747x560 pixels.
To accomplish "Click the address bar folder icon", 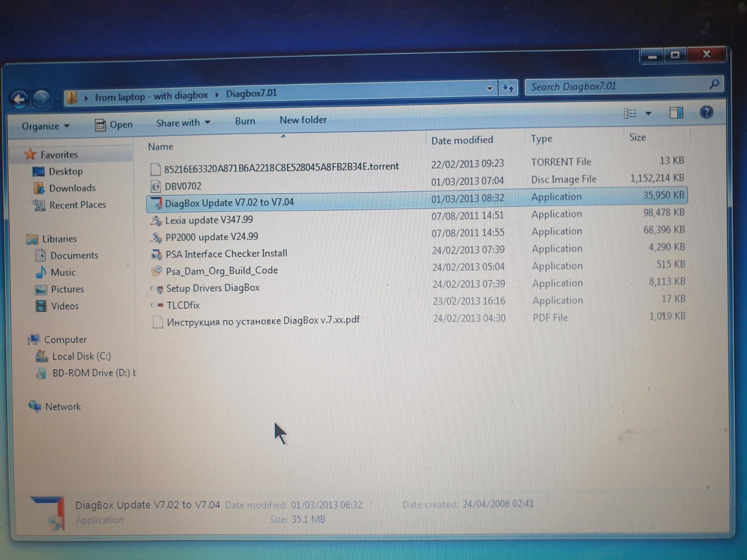I will coord(72,98).
